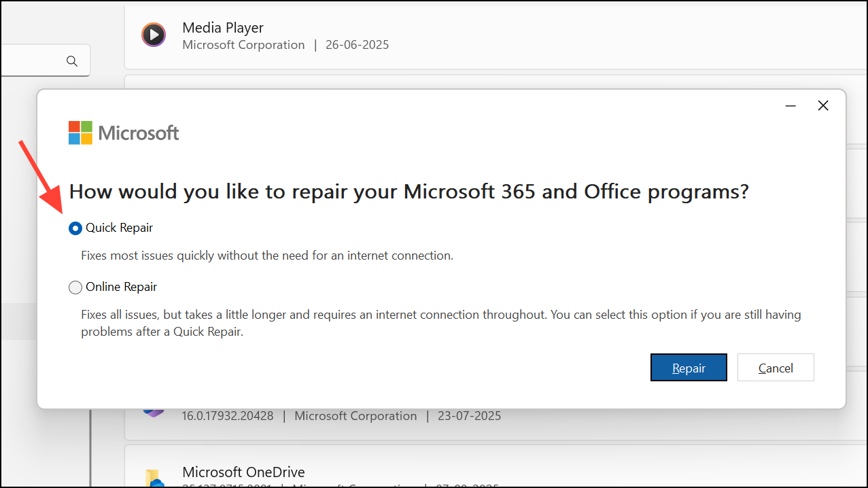Open the Microsoft OneDrive entry in Settings
The height and width of the screenshot is (488, 868).
[496, 466]
